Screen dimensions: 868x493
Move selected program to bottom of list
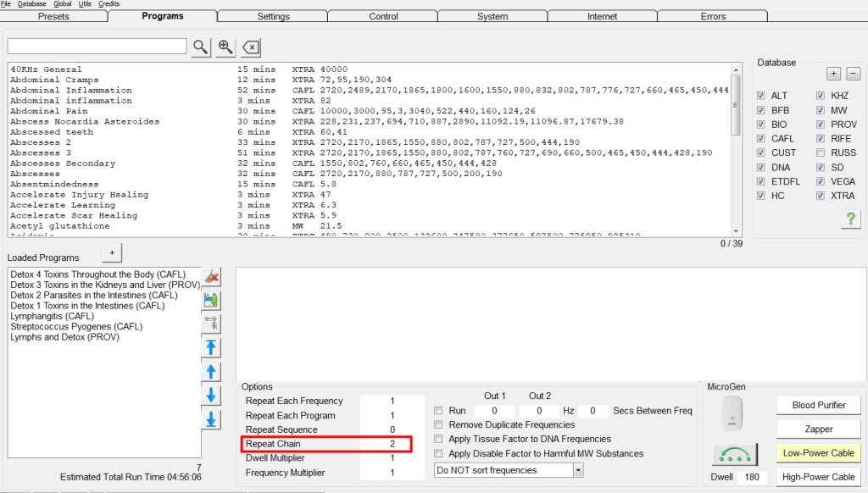pos(212,419)
